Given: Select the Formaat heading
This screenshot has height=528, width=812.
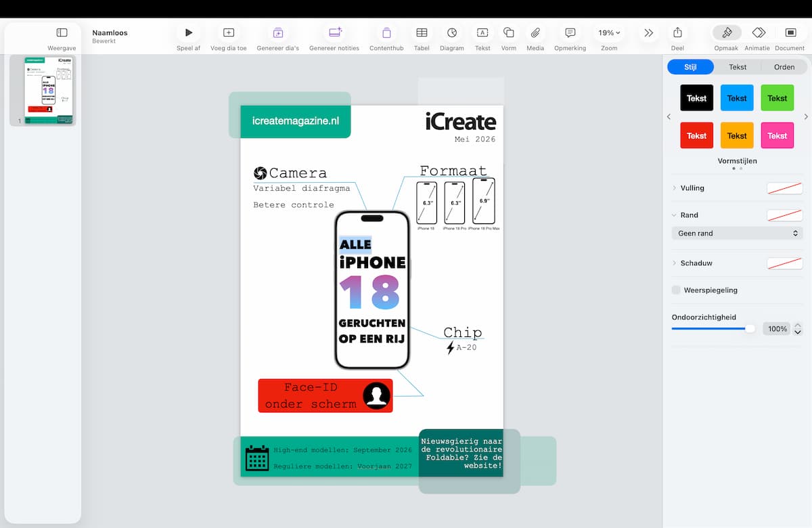Looking at the screenshot, I should pos(453,171).
